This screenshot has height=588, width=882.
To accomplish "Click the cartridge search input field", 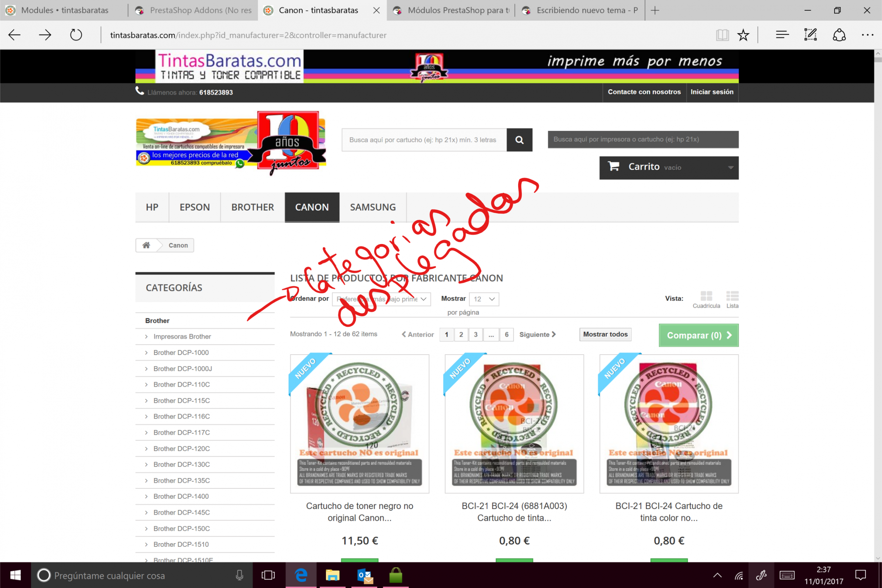I will [424, 140].
